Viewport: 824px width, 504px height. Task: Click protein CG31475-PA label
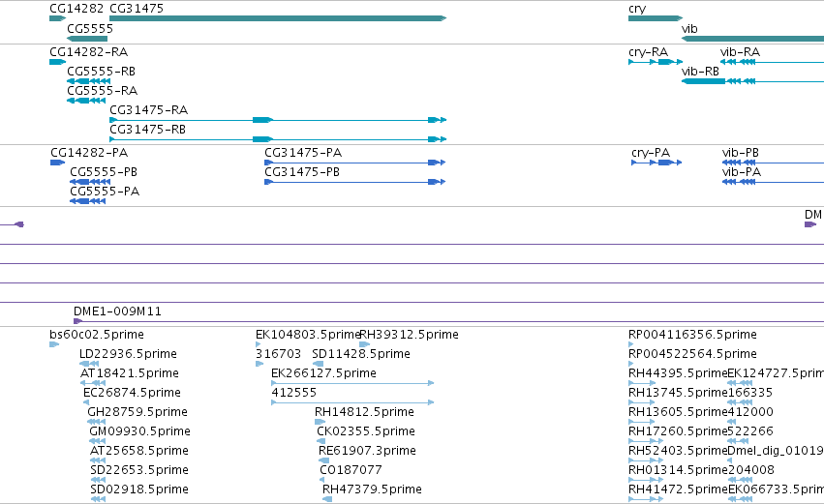[x=303, y=153]
